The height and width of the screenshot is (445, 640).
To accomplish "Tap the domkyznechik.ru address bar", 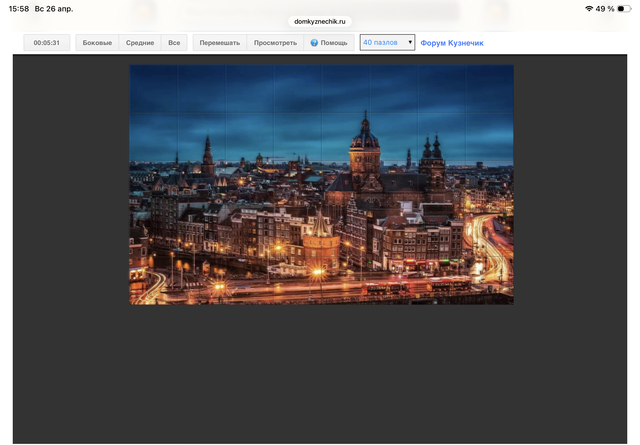I will [x=320, y=21].
